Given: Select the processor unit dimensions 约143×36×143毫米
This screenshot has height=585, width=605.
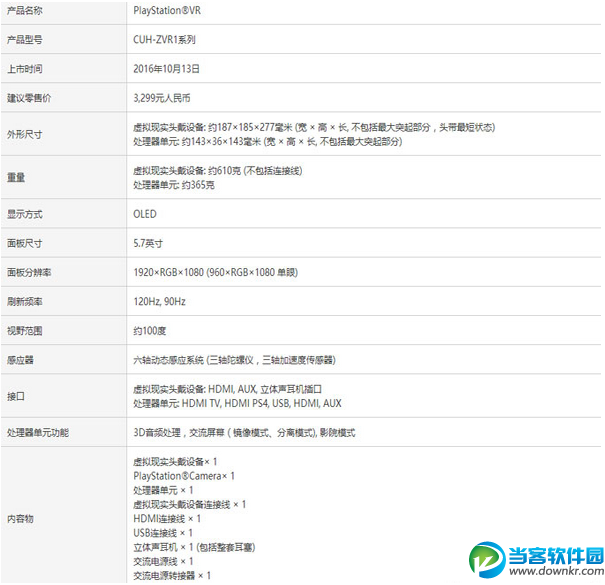Looking at the screenshot, I should (268, 142).
